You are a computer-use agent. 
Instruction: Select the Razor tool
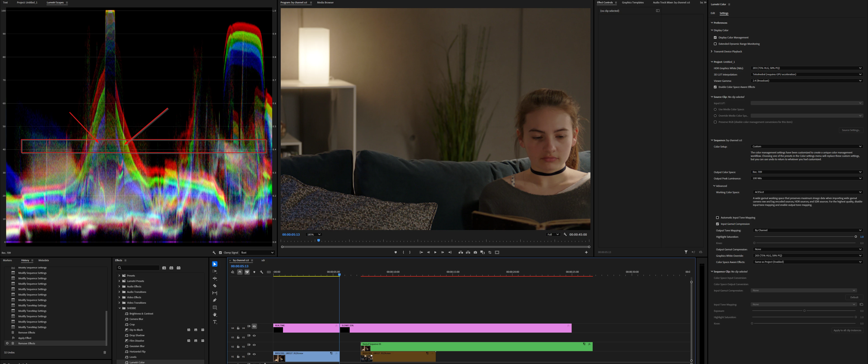[x=215, y=286]
